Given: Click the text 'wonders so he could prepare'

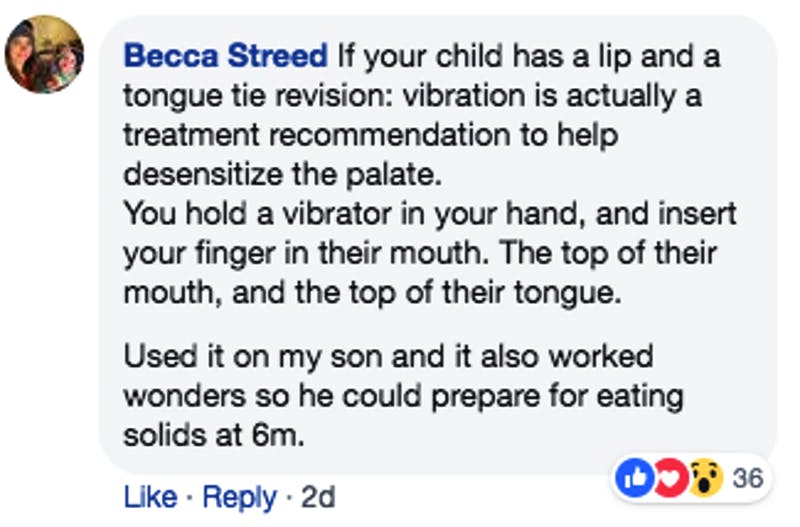Looking at the screenshot, I should point(332,396).
